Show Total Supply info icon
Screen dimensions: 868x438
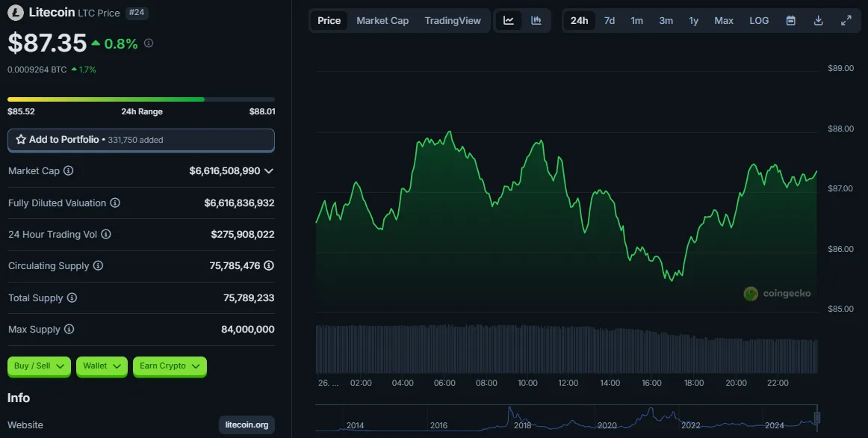tap(72, 298)
